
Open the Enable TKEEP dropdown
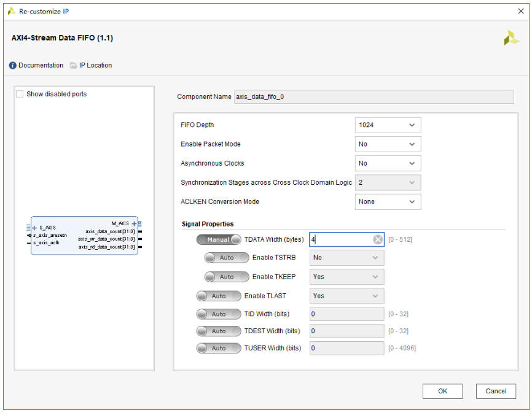(346, 277)
